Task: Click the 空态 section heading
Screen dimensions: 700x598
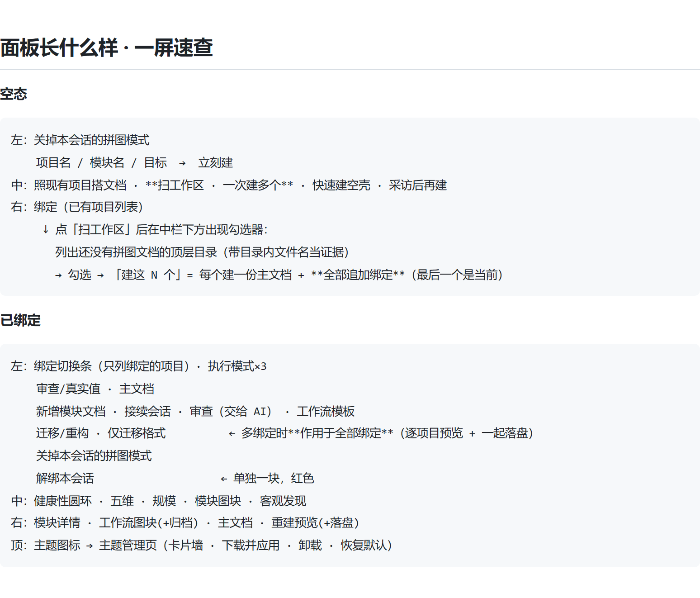Action: (x=14, y=94)
